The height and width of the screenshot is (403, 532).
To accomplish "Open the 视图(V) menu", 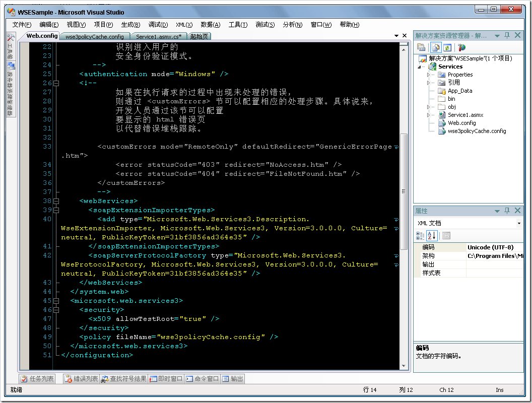I will point(76,25).
